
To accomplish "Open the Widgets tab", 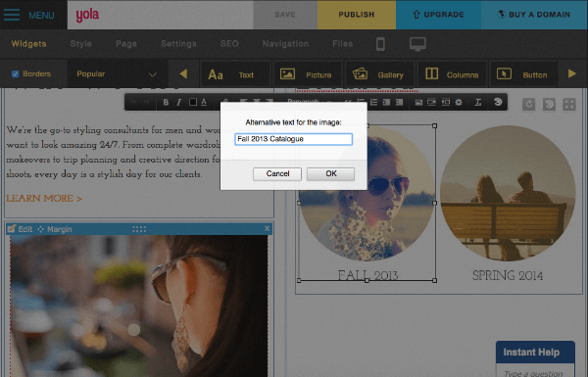I will click(28, 44).
